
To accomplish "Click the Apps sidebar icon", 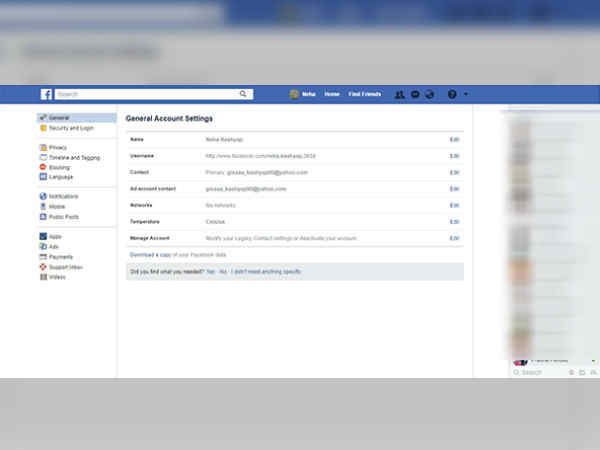I will [43, 236].
